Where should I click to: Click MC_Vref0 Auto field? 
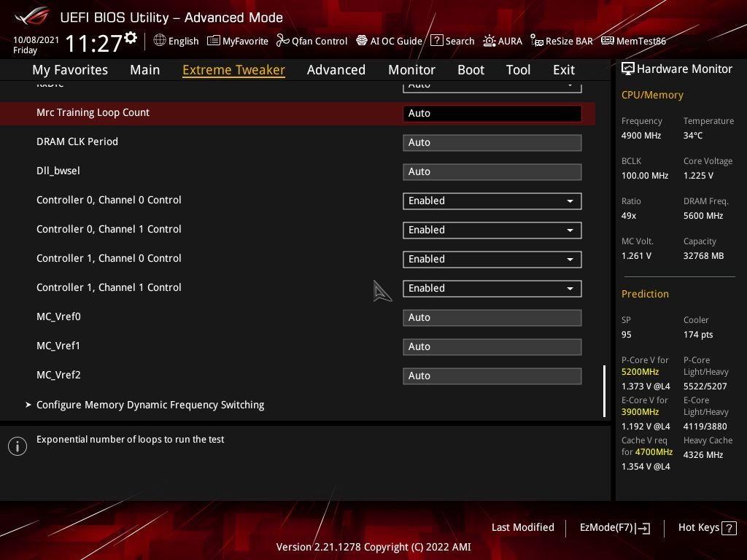coord(492,318)
